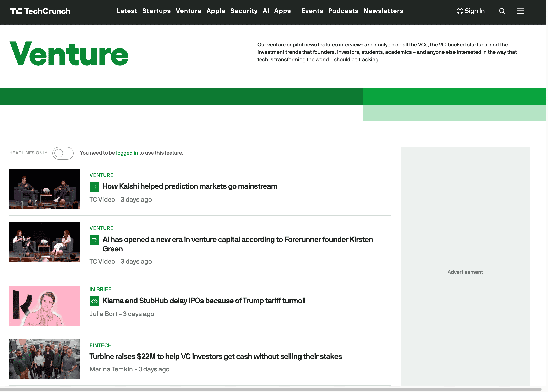Viewport: 548px width, 392px height.
Task: Click the logged in link
Action: click(x=127, y=153)
